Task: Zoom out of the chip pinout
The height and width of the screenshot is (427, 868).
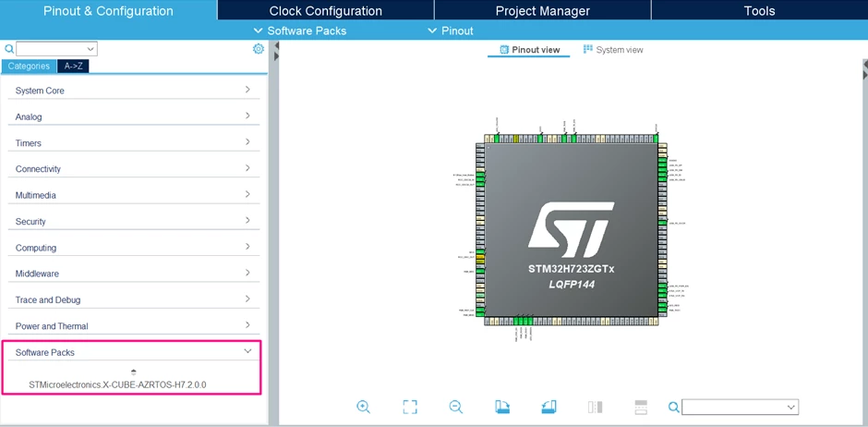Action: coord(455,407)
